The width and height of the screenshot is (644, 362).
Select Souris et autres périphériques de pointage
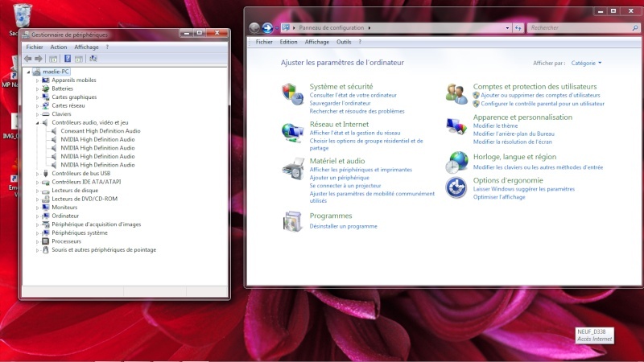104,250
